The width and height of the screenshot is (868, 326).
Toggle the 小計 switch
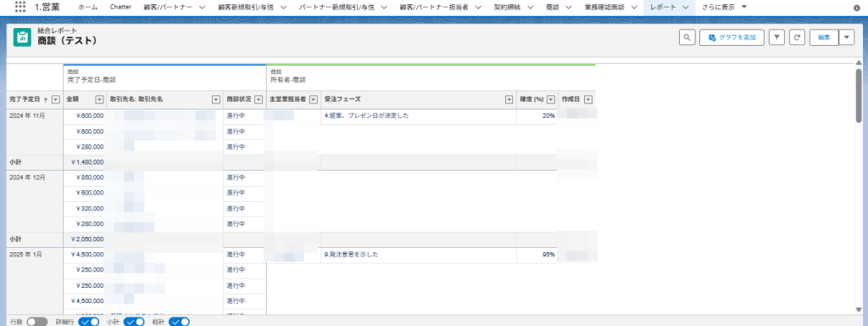(x=134, y=322)
